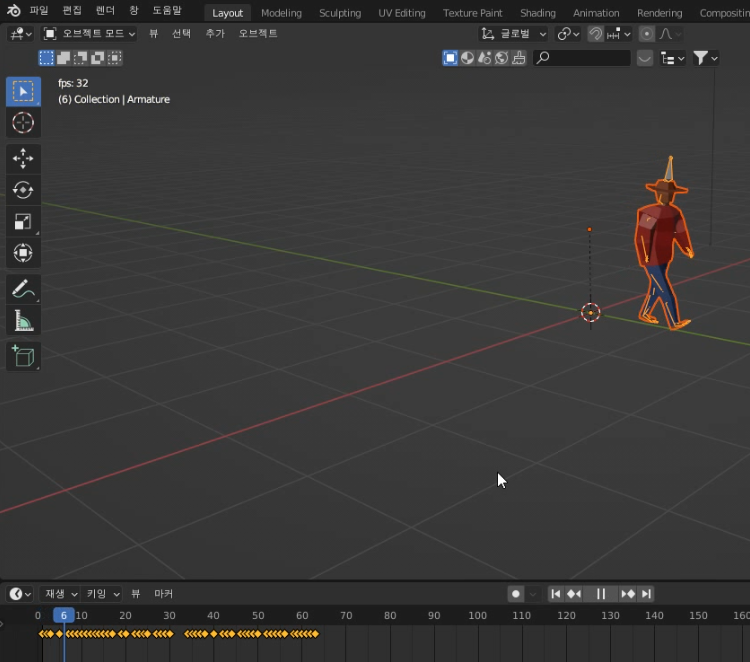750x662 pixels.
Task: Switch to the Scale tool
Action: pos(23,221)
